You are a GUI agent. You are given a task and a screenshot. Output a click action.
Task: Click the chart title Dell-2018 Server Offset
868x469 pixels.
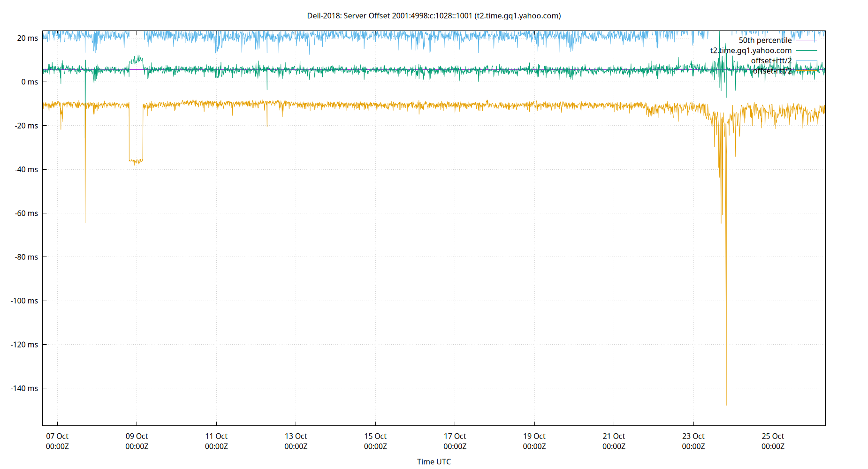pos(434,15)
